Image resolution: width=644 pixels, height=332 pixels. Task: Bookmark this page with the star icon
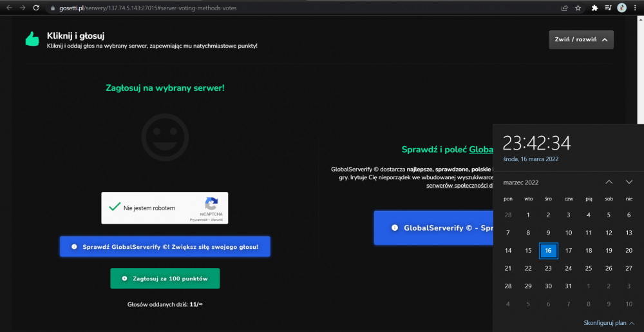point(578,8)
